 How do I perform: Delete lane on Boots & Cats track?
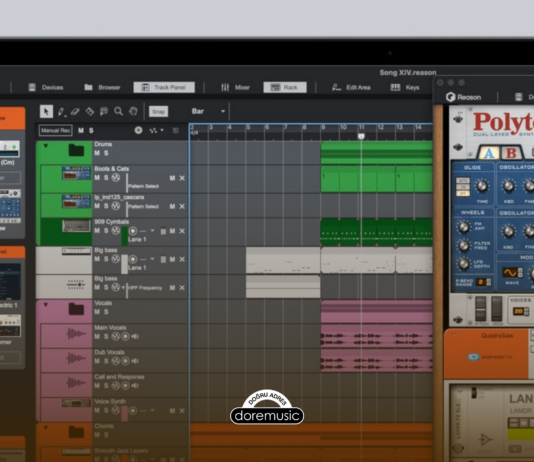click(182, 178)
